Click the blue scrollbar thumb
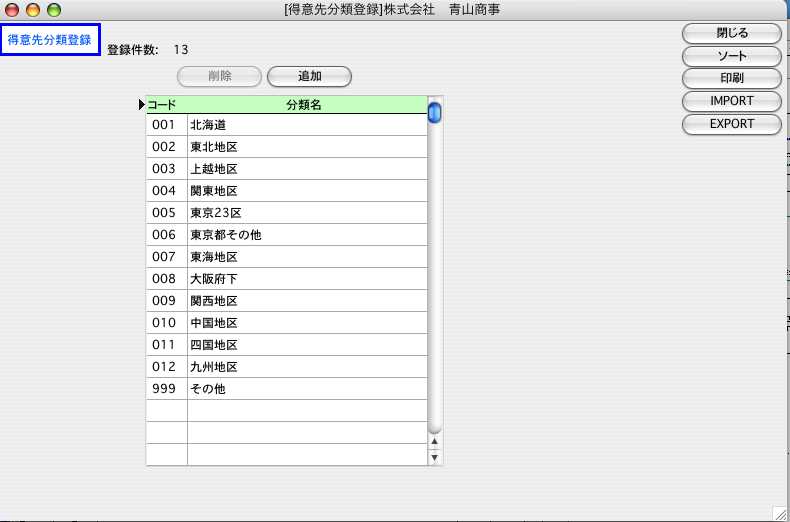The height and width of the screenshot is (522, 790). (x=435, y=111)
